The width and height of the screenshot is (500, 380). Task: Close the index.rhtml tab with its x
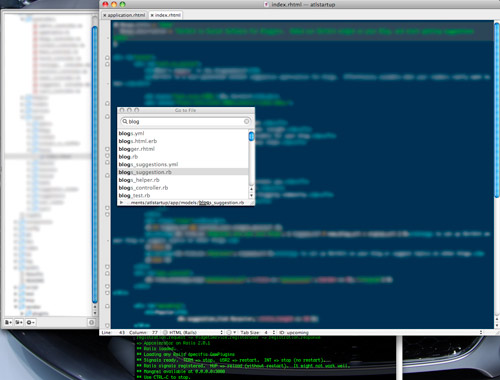tap(152, 15)
